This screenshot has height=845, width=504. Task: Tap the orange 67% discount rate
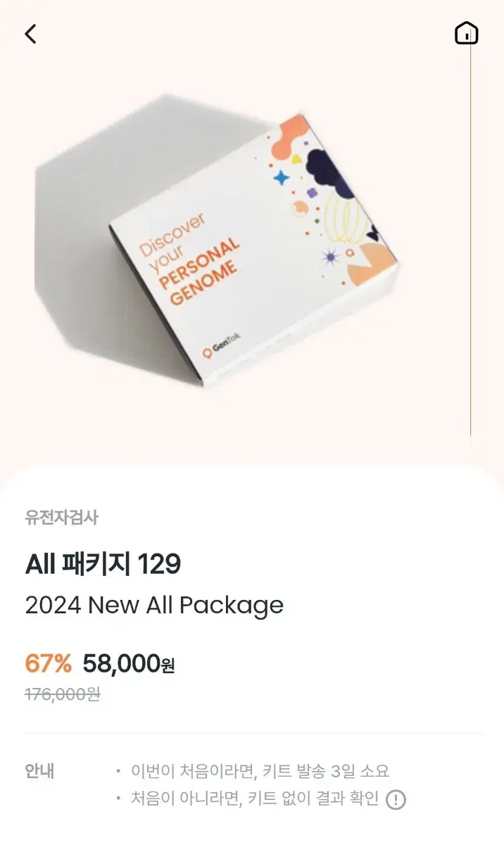click(49, 663)
